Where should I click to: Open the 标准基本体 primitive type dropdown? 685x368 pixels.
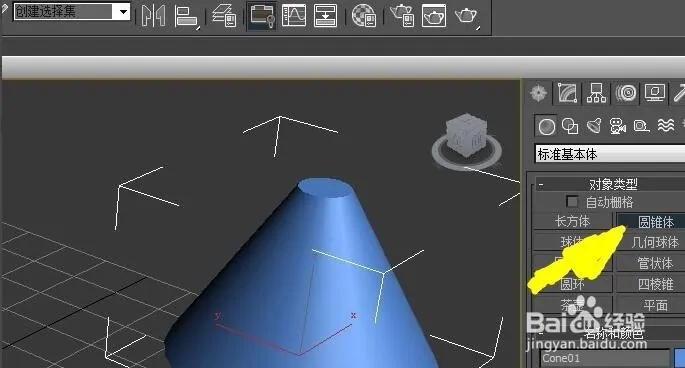[609, 154]
